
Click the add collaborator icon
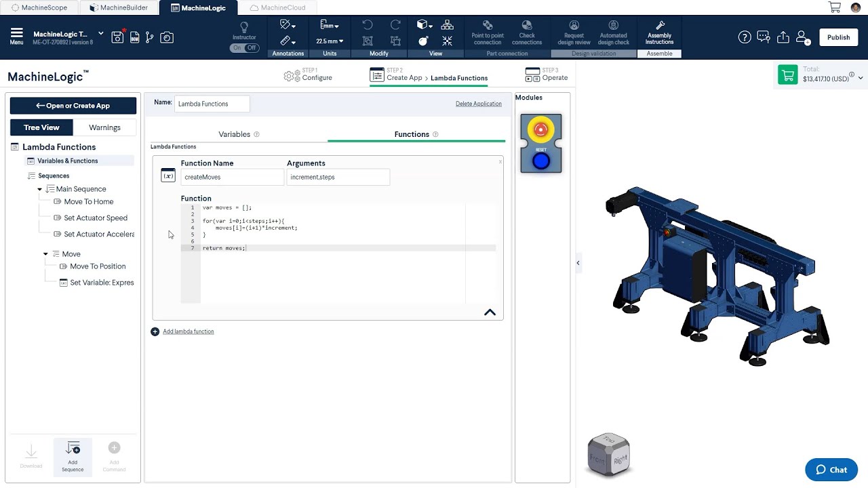pos(803,37)
